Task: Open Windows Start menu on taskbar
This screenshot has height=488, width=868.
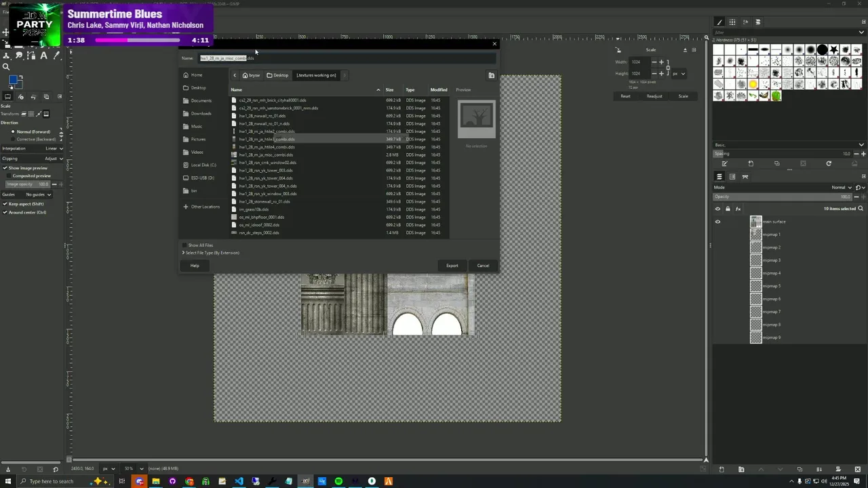Action: tap(7, 481)
